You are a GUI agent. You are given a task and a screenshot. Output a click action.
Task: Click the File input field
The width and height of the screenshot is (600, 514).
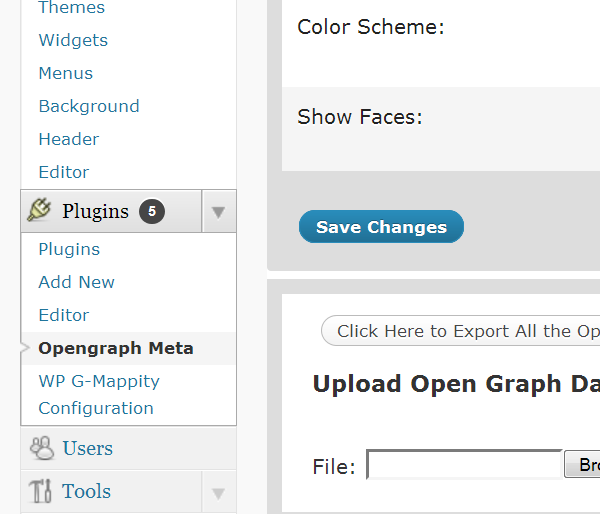tap(464, 464)
